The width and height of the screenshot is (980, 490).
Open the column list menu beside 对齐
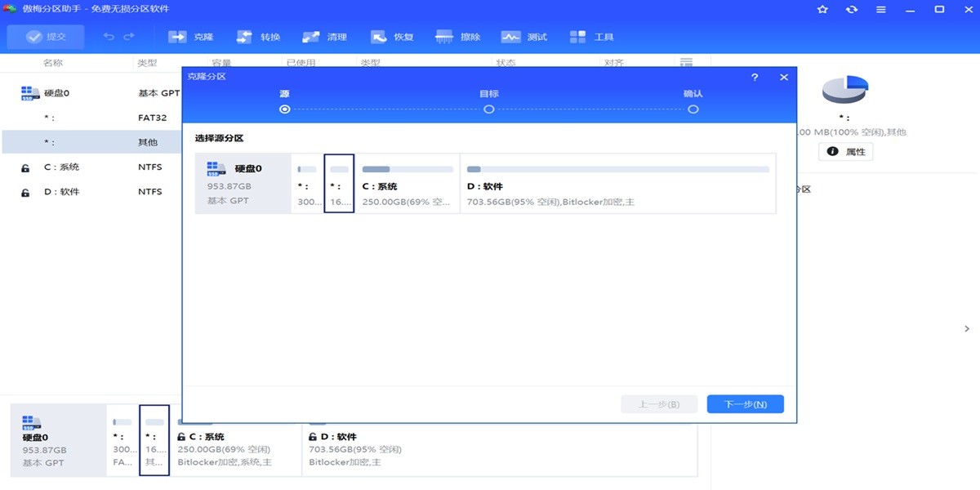(686, 62)
